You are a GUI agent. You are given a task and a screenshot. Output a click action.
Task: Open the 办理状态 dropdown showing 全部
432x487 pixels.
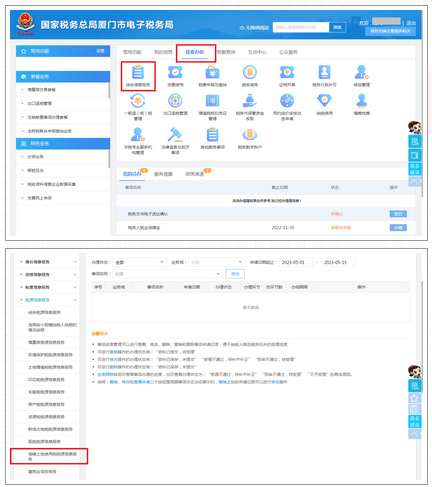[139, 262]
